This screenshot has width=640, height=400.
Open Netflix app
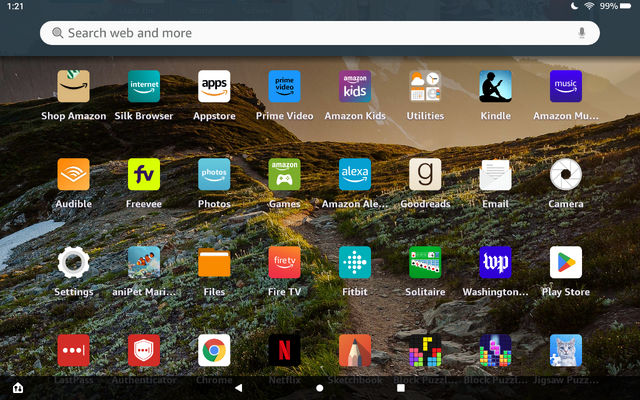tap(284, 350)
